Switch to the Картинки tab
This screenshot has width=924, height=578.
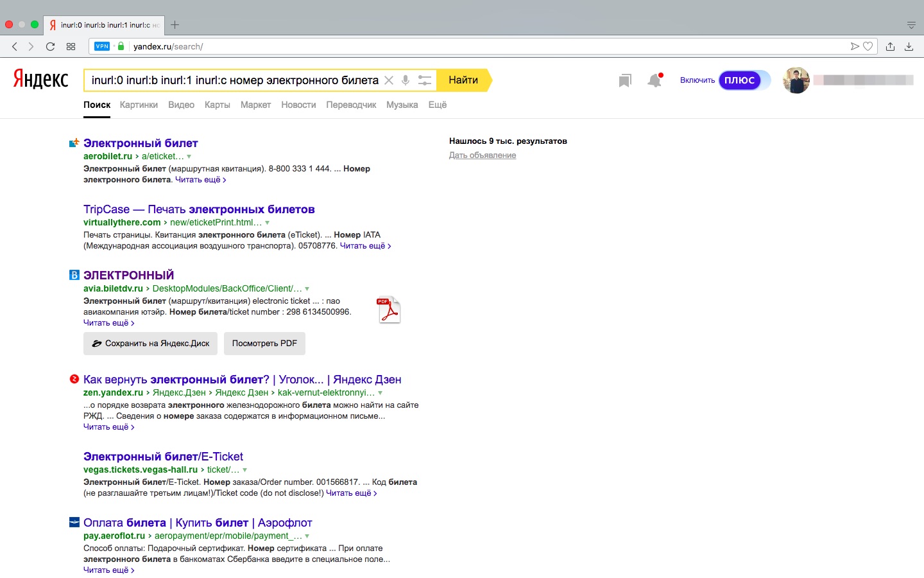point(139,105)
